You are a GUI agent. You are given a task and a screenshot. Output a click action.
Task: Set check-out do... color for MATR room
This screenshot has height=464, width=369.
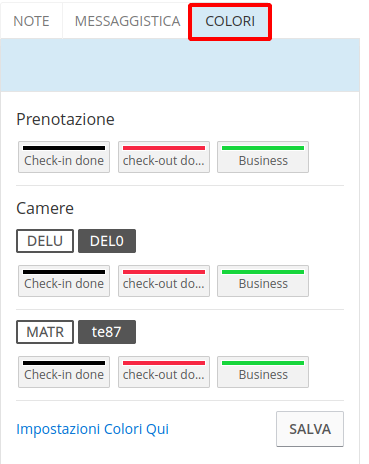point(164,372)
